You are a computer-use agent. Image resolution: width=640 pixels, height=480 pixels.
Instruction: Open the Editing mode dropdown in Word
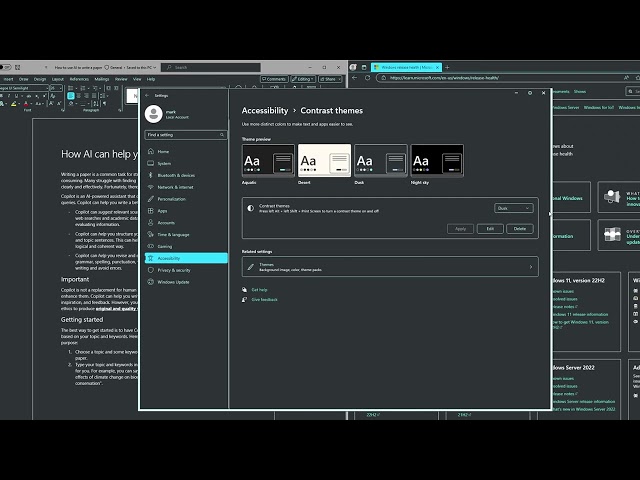[x=303, y=79]
